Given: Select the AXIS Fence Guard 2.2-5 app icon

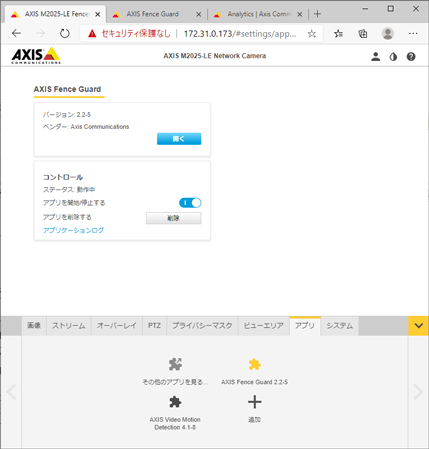Looking at the screenshot, I should coord(255,364).
